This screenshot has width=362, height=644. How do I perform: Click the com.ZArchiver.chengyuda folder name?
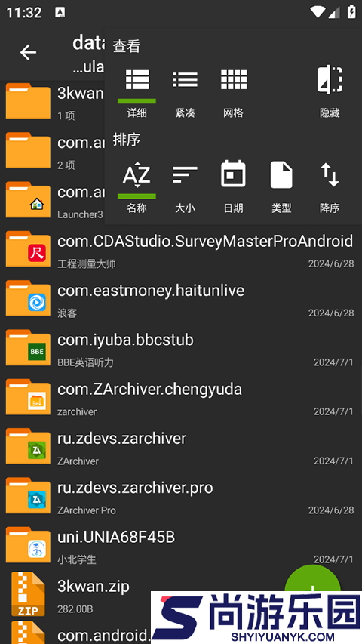coord(149,389)
